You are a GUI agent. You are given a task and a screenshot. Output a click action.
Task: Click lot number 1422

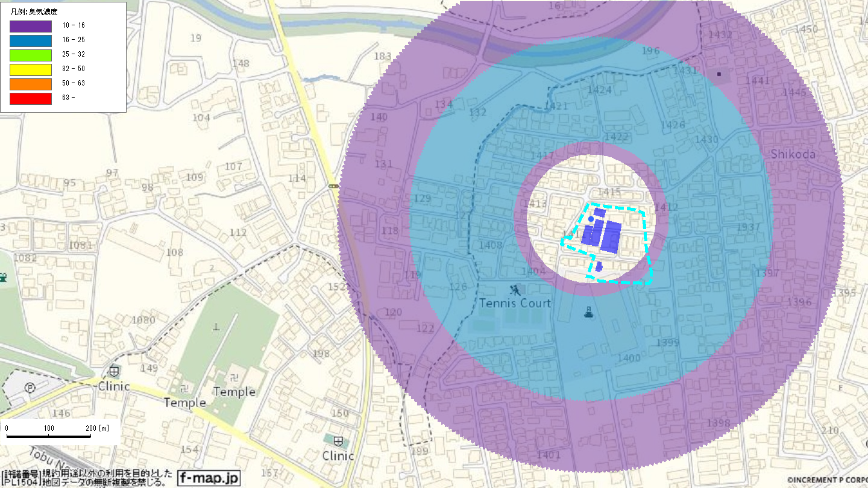(616, 137)
